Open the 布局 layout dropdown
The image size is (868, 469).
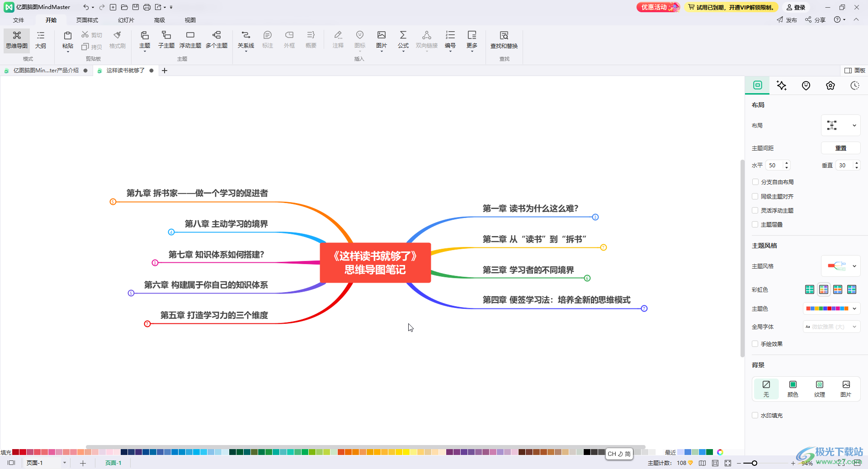click(x=841, y=125)
